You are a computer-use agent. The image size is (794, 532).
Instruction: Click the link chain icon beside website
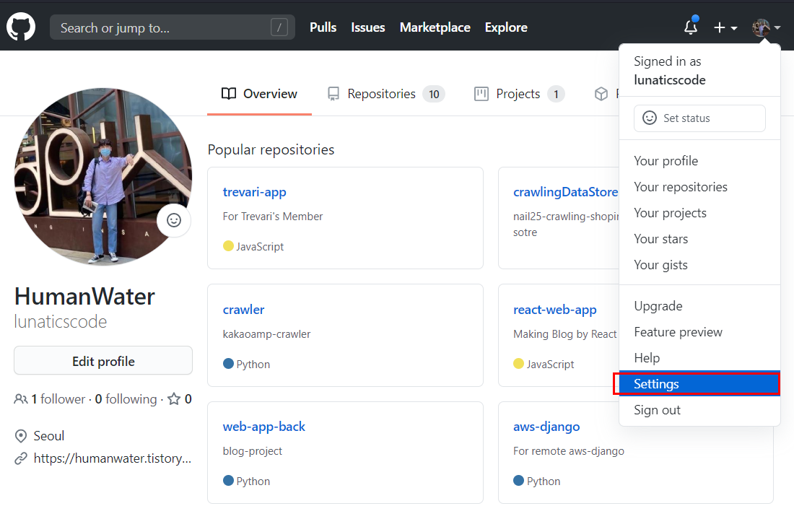click(x=21, y=458)
